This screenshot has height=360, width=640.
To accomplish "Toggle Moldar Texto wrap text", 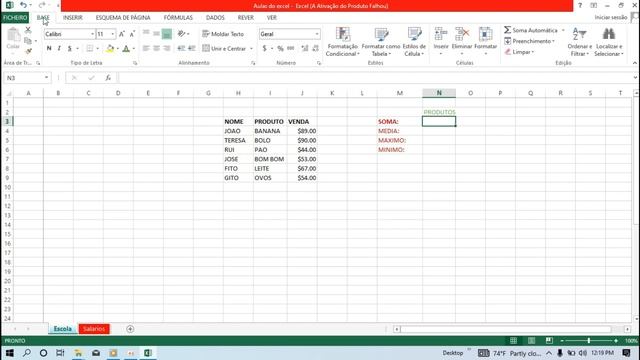I will pyautogui.click(x=223, y=34).
